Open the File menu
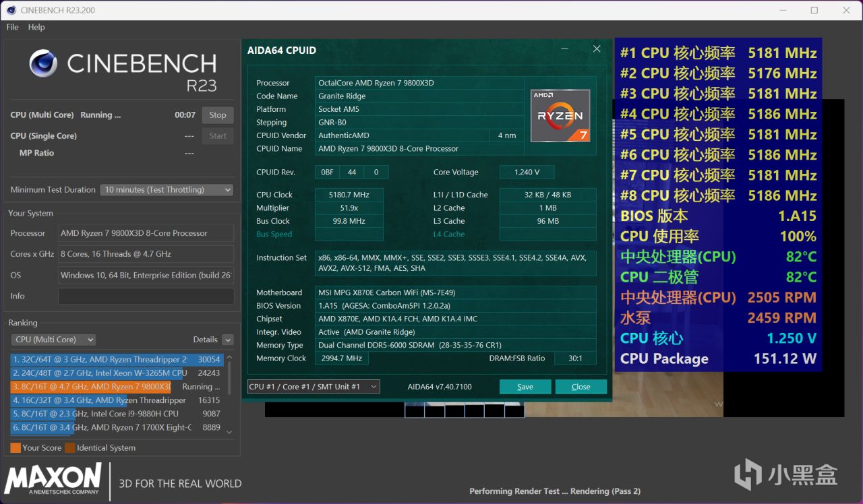This screenshot has width=863, height=504. click(x=12, y=27)
